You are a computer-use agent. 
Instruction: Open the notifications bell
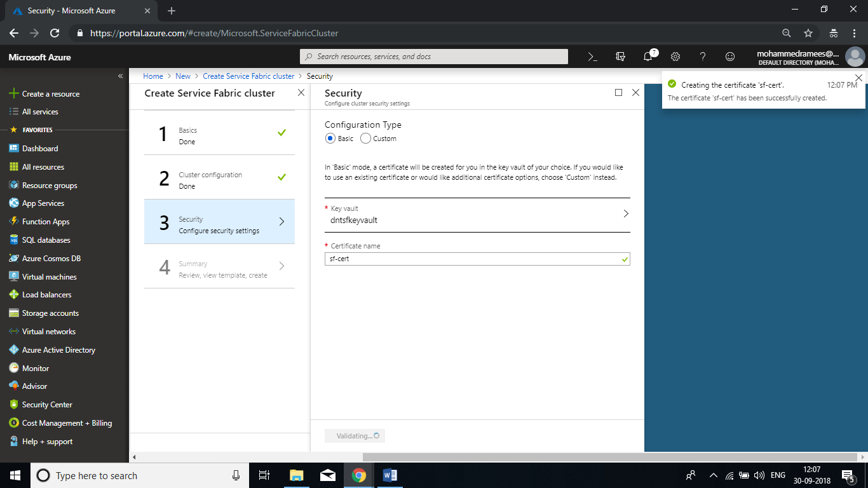[648, 57]
